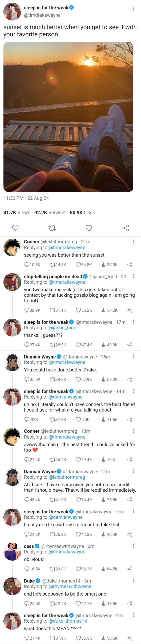
Task: Retweet jason_todd's 'make me sick' reply
Action: pos(52,310)
